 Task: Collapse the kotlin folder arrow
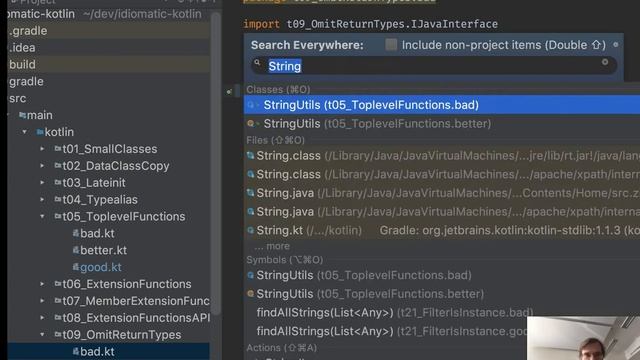pos(25,132)
